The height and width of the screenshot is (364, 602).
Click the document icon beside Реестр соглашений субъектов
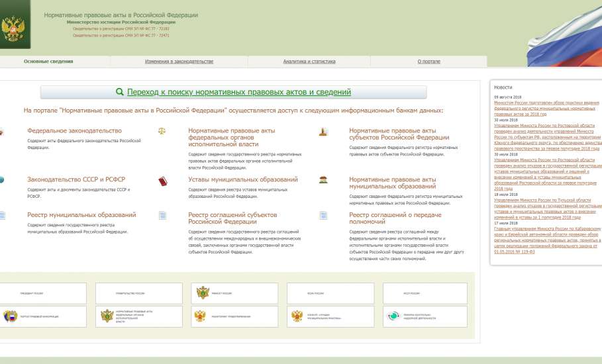[x=162, y=216]
